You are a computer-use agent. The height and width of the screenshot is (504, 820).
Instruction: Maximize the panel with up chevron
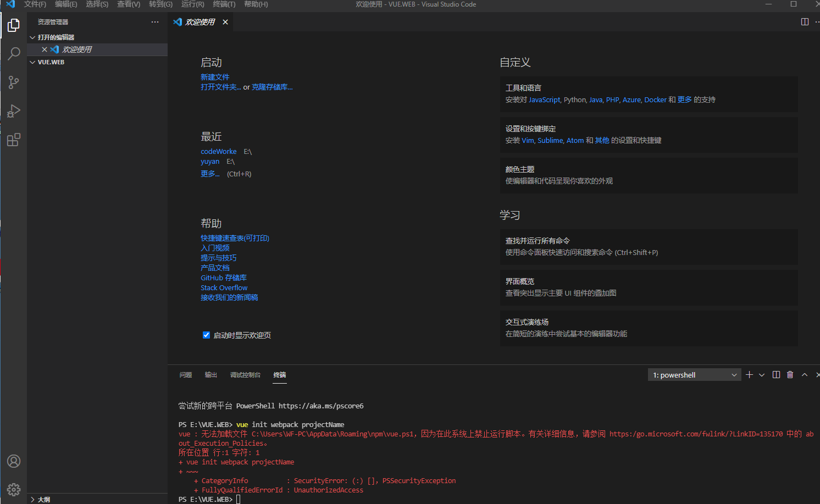pos(805,375)
